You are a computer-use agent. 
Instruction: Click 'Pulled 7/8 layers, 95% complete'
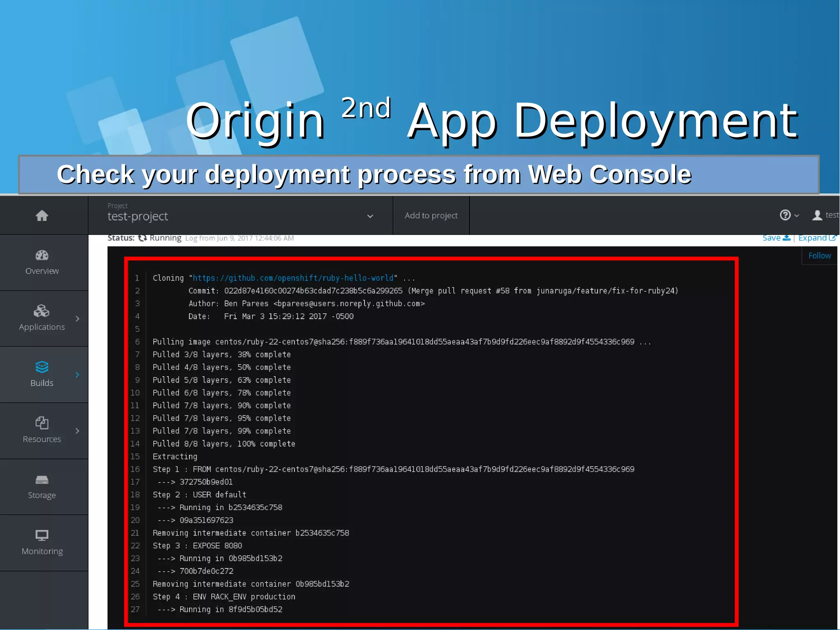[x=221, y=418]
